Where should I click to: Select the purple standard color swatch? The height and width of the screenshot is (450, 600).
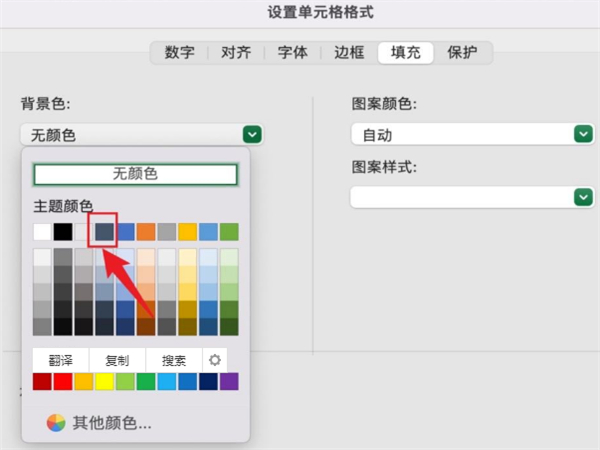(x=229, y=381)
